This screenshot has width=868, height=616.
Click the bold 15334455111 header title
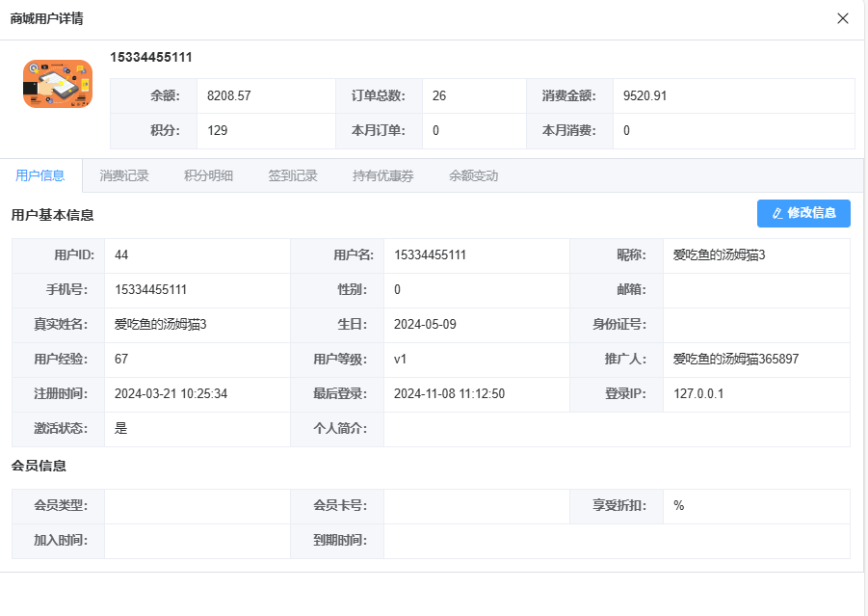(x=151, y=57)
